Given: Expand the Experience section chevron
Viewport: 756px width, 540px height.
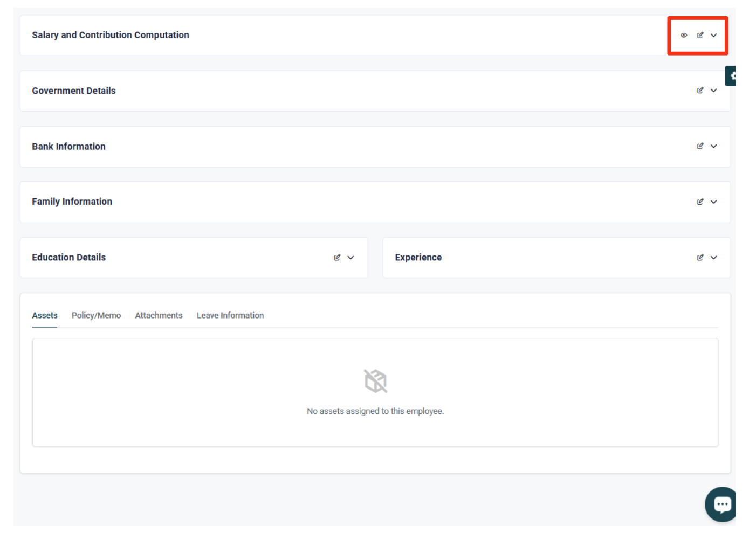Looking at the screenshot, I should coord(713,258).
